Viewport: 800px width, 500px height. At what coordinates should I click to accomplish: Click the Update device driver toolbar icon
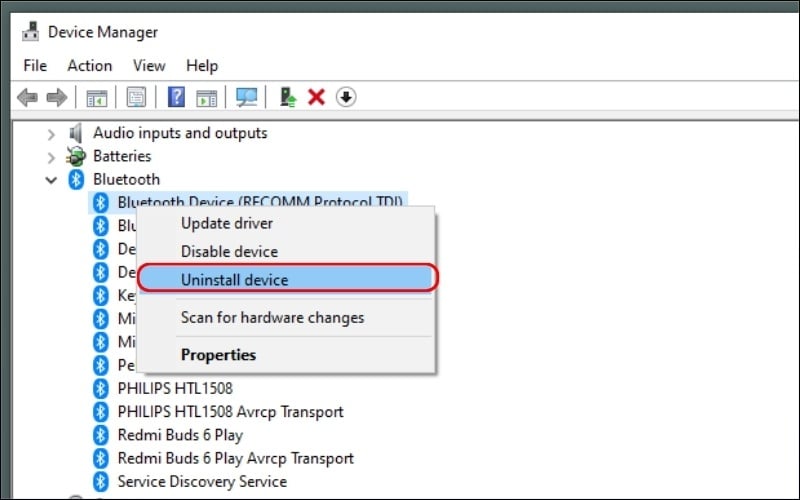click(288, 97)
